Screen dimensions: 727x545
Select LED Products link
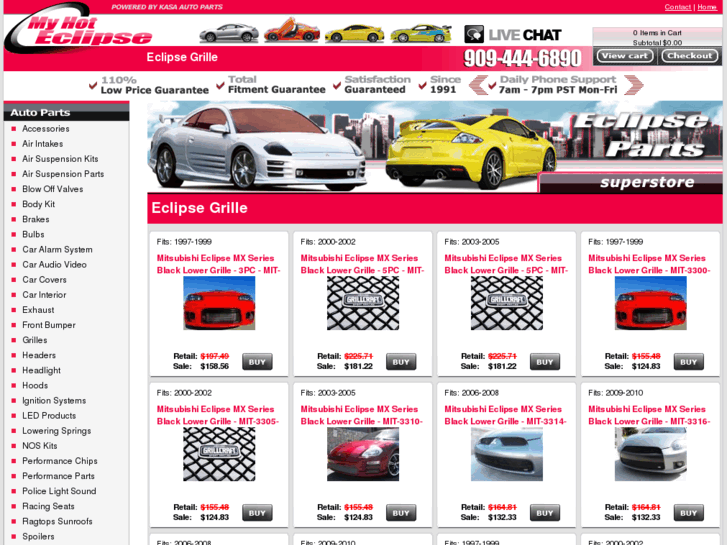[49, 416]
